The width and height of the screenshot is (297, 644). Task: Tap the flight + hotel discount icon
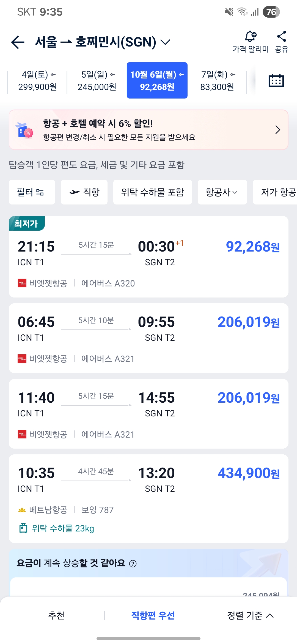[25, 130]
